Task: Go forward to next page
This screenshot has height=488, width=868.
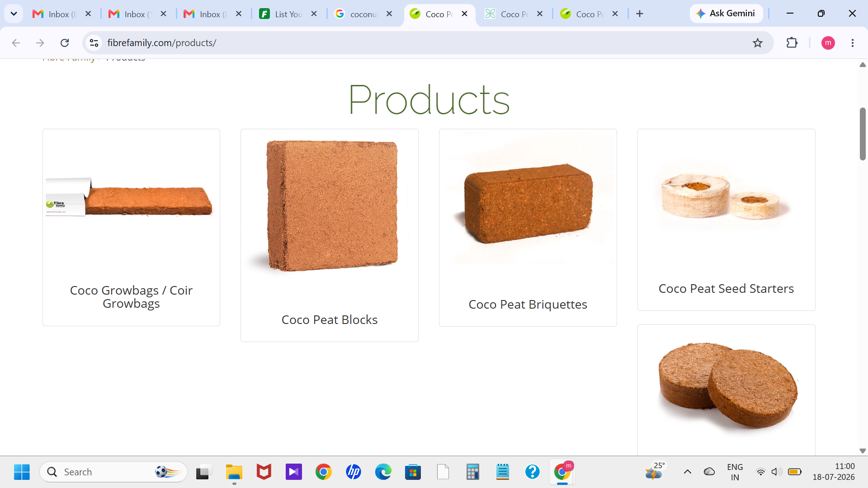Action: 40,43
